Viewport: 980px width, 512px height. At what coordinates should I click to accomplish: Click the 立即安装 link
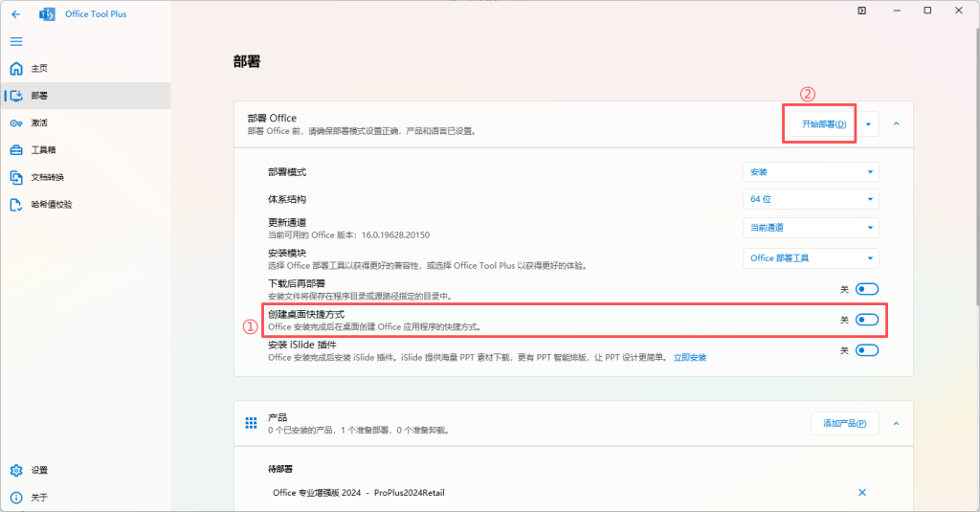689,357
